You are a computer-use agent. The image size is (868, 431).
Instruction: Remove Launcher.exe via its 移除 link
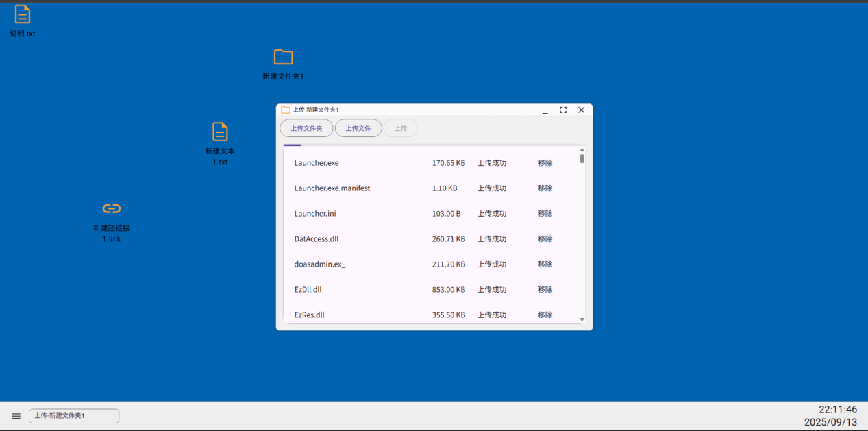(x=545, y=163)
